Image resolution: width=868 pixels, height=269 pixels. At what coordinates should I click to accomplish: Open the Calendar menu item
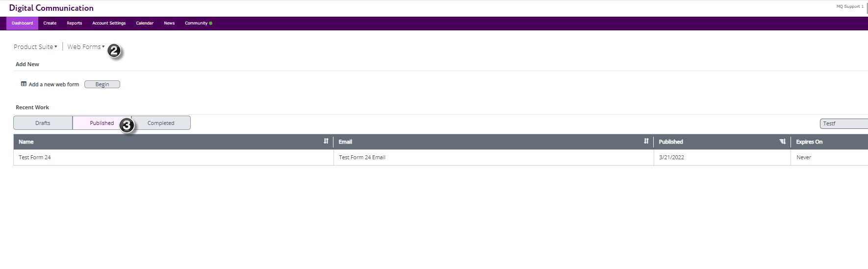pos(145,23)
